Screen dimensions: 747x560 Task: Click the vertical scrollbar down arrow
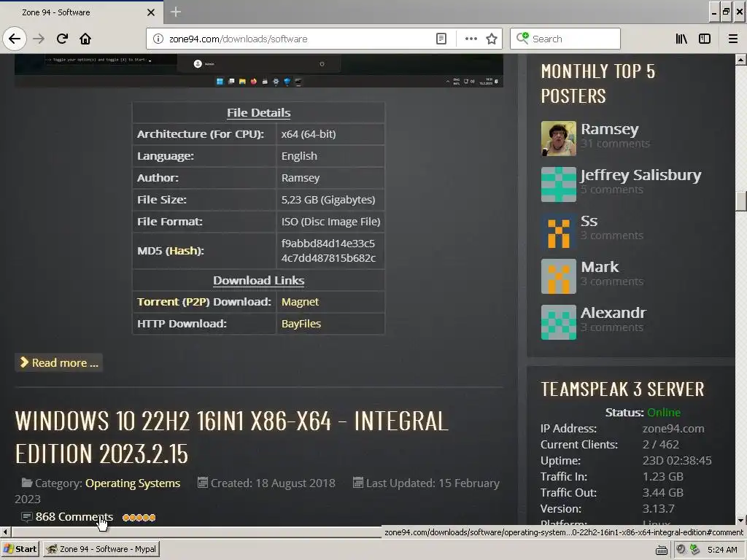741,520
